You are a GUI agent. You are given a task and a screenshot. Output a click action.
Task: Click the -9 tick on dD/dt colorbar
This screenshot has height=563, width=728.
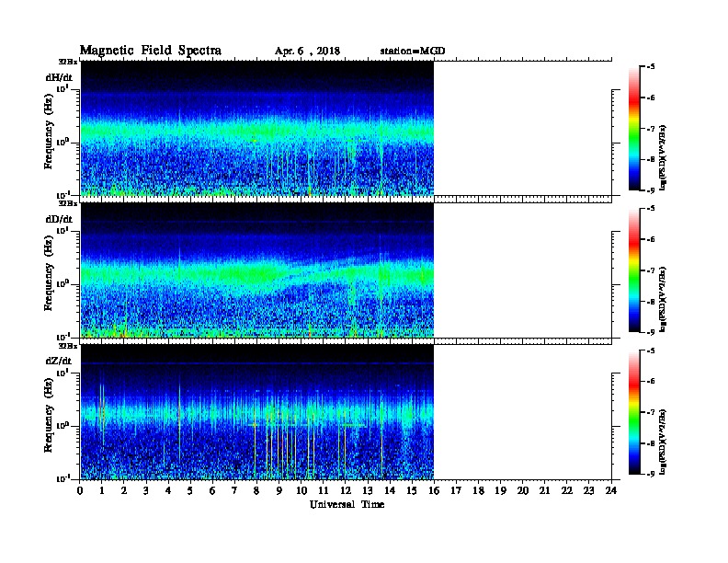click(651, 332)
